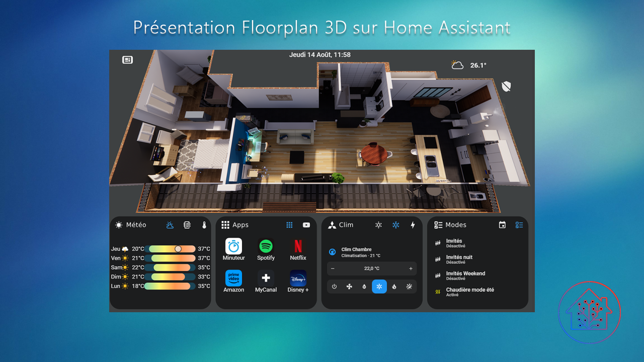Click the marker on Thursday's temperature bar

[178, 249]
